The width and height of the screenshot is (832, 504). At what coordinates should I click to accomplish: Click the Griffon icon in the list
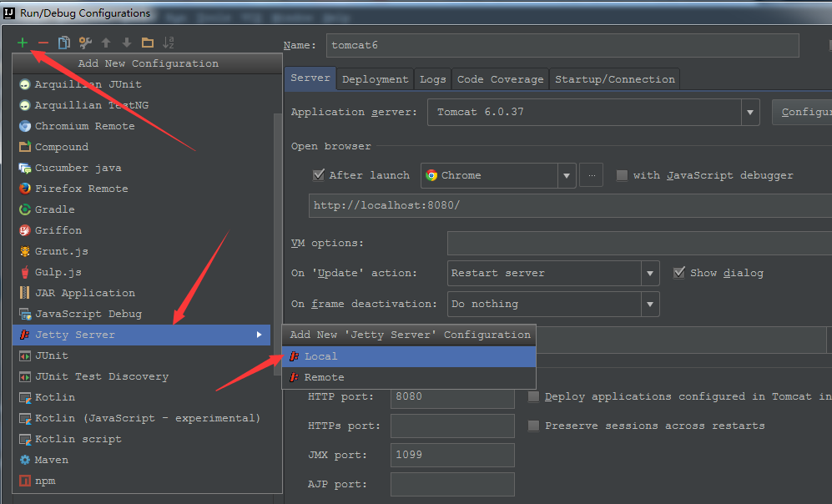point(25,230)
